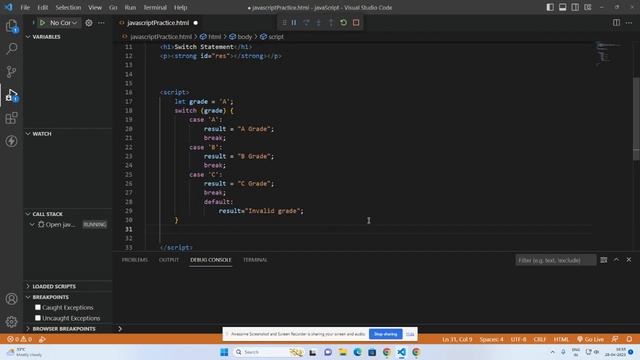Click Step Over in debug toolbar
640x360 pixels.
pyautogui.click(x=306, y=22)
